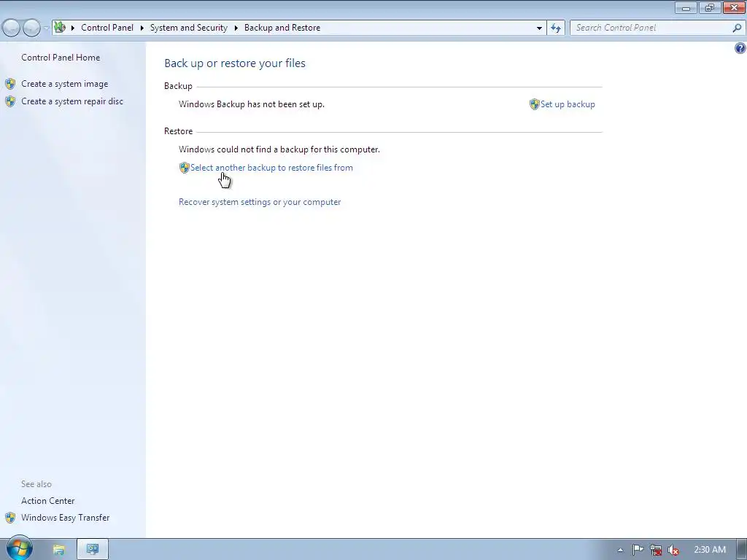Go forward with the Forward arrow button
Viewport: 747px width, 560px height.
[31, 28]
